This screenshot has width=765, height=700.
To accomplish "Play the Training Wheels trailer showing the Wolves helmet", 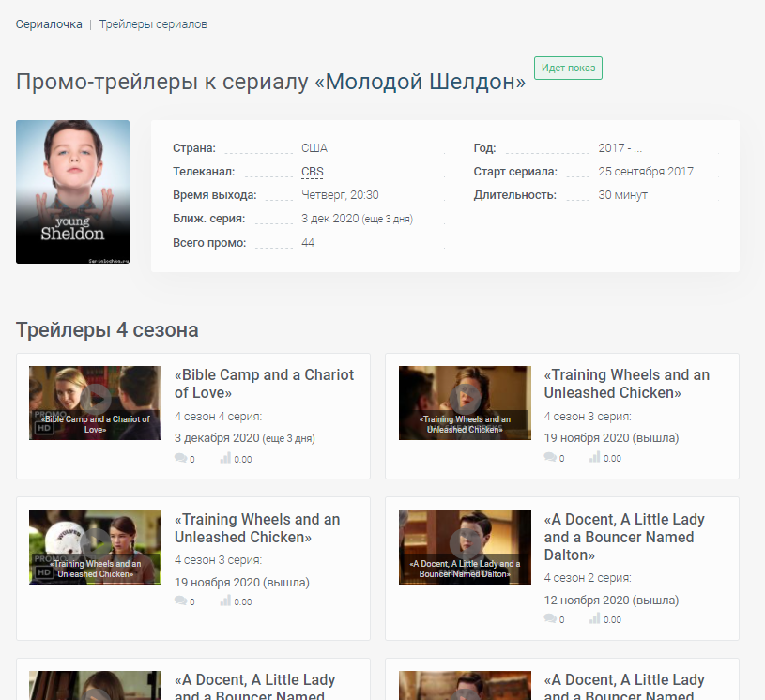I will coord(95,547).
